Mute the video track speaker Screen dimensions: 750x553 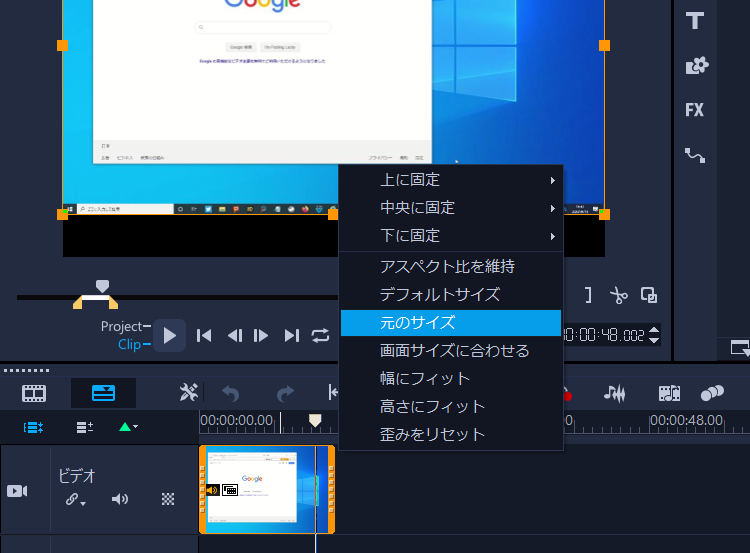pos(120,499)
